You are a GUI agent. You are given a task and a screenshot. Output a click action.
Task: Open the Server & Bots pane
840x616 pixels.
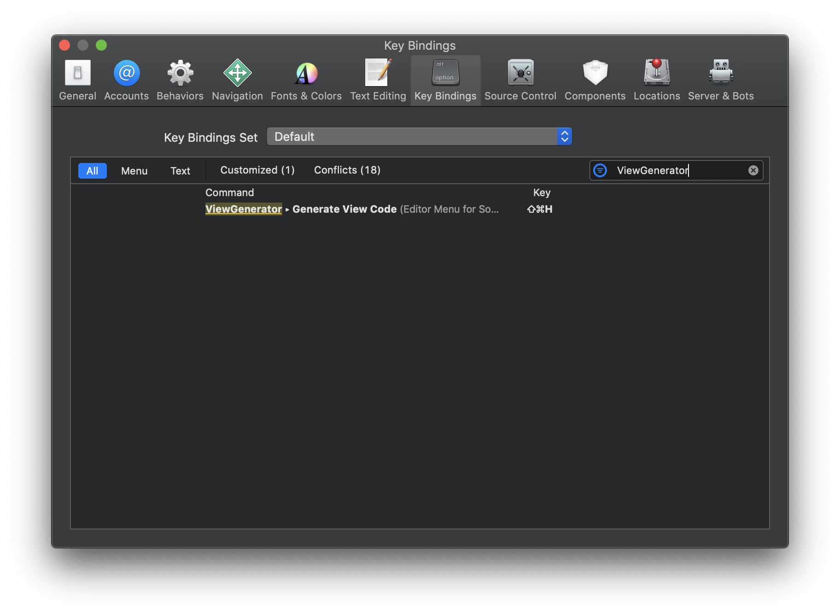pyautogui.click(x=721, y=80)
